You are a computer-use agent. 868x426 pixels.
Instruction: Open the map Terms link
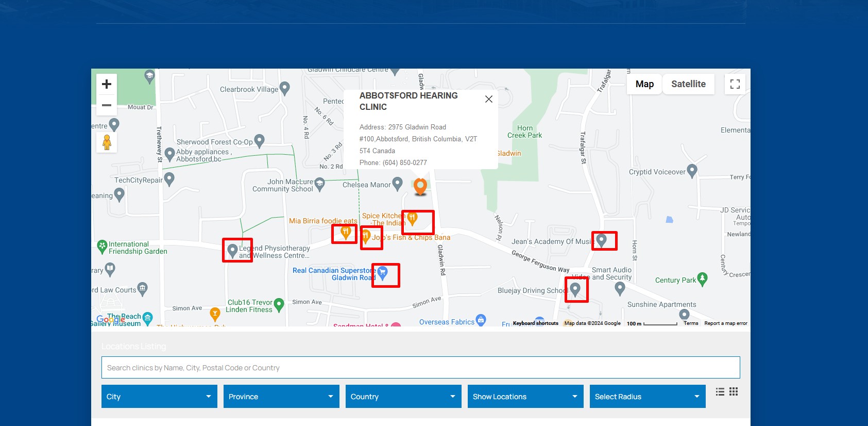(x=691, y=323)
